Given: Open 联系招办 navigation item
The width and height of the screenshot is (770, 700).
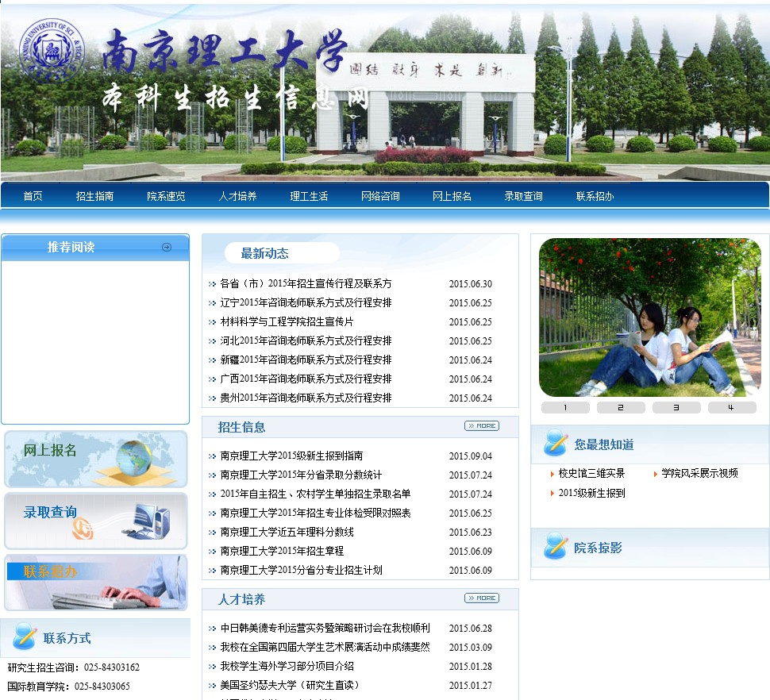Looking at the screenshot, I should click(x=595, y=196).
